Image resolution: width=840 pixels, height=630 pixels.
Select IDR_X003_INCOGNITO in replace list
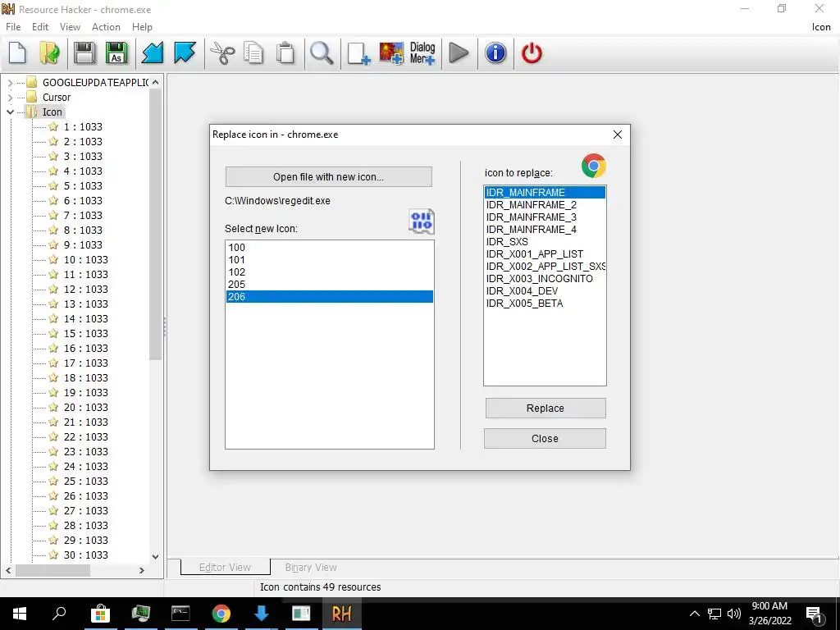(545, 279)
